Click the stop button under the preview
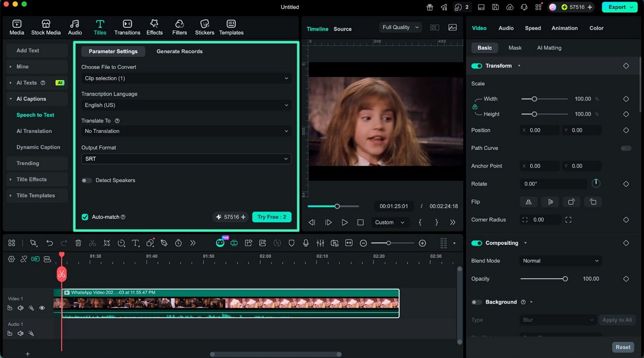The height and width of the screenshot is (358, 644). [361, 223]
